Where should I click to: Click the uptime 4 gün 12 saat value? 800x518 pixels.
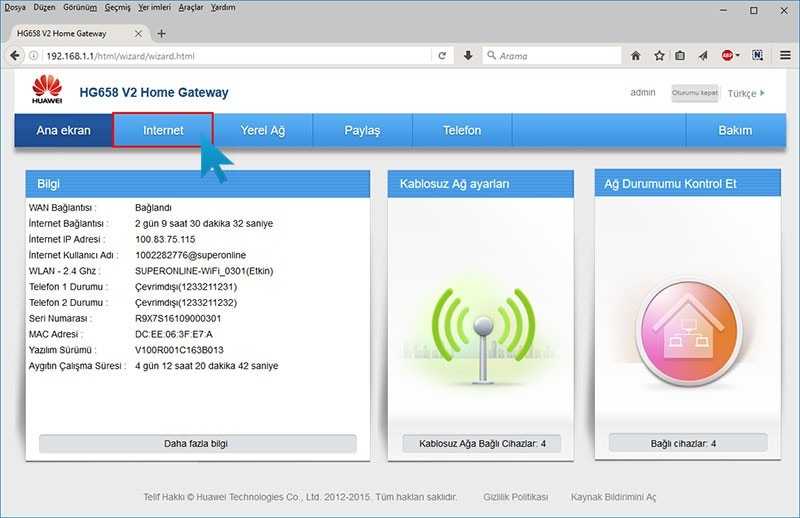tap(207, 366)
